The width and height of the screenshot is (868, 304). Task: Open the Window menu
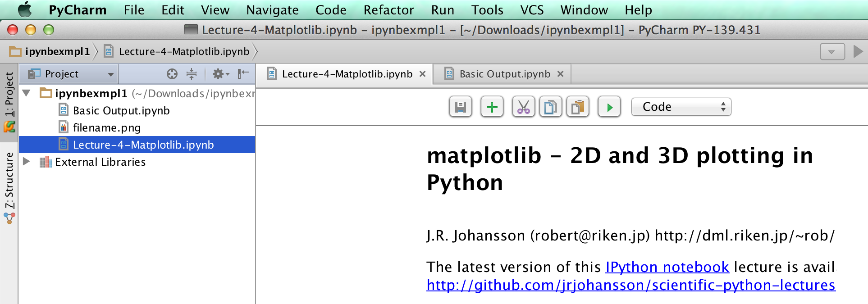coord(584,10)
